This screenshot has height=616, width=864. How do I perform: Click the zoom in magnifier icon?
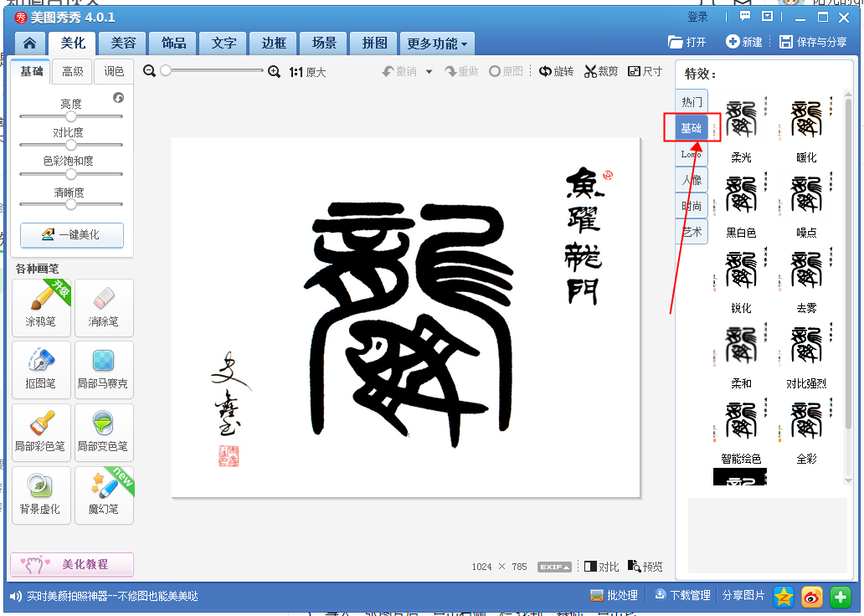coord(274,72)
